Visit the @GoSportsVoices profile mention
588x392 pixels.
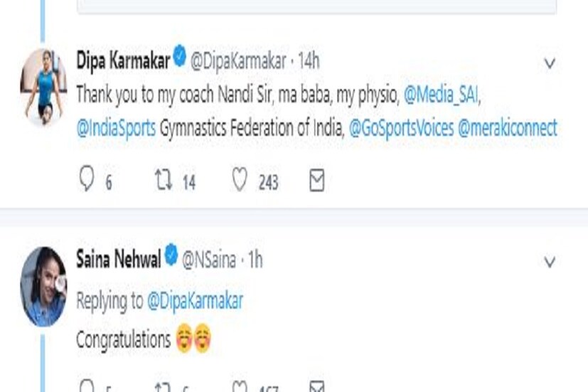click(x=399, y=128)
